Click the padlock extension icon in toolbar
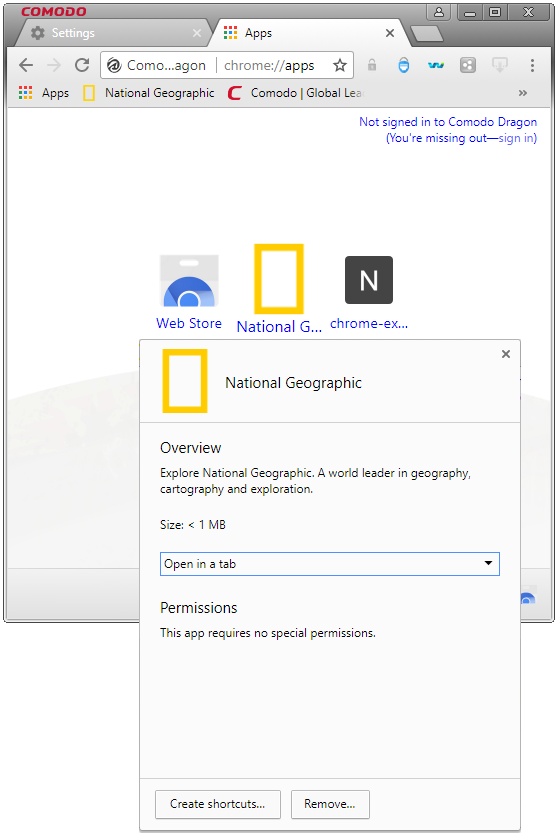The height and width of the screenshot is (833, 558). point(372,65)
